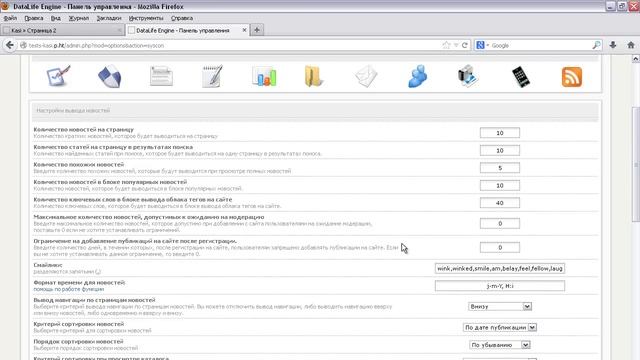Edit the post-registration publication restriction field
The width and height of the screenshot is (640, 360).
click(500, 248)
